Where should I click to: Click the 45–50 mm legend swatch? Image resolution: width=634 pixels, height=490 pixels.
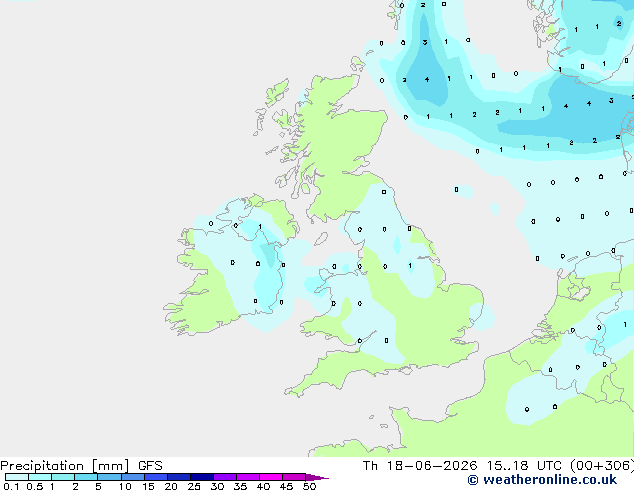[294, 477]
